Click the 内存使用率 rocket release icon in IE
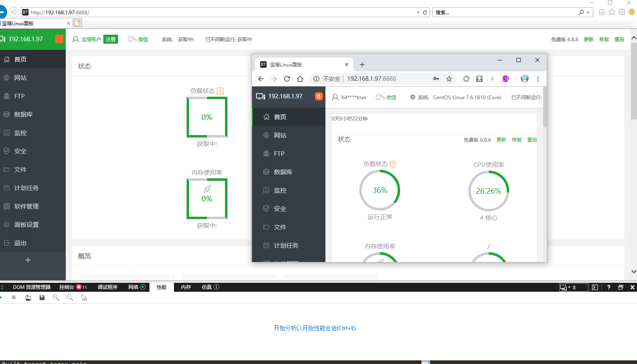 [x=207, y=189]
